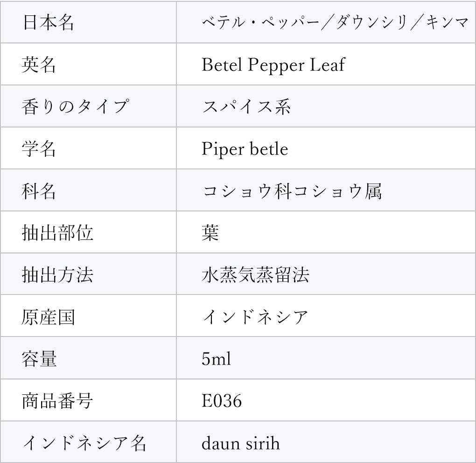The height and width of the screenshot is (463, 476).
Task: Select the ベテル・ペッパー／ダウンシリ／キンマ text
Action: pyautogui.click(x=335, y=22)
